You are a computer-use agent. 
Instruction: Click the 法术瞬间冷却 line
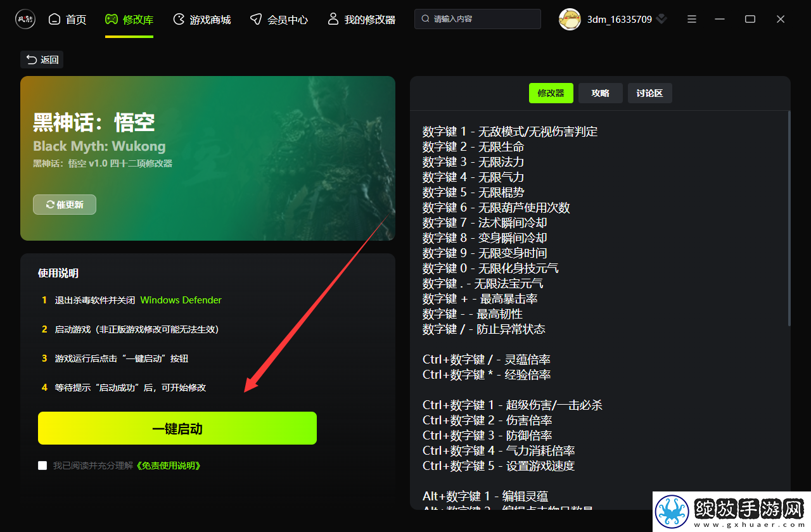(x=485, y=223)
